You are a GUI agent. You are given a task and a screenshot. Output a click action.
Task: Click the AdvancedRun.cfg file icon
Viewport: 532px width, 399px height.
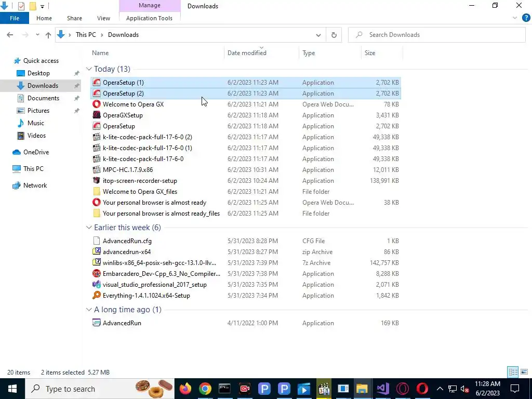(97, 241)
